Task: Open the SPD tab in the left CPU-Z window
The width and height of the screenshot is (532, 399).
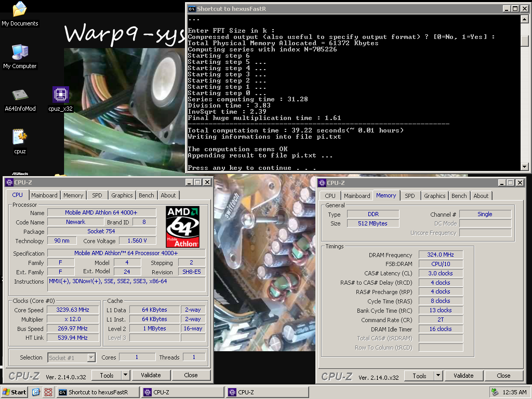Action: tap(97, 195)
